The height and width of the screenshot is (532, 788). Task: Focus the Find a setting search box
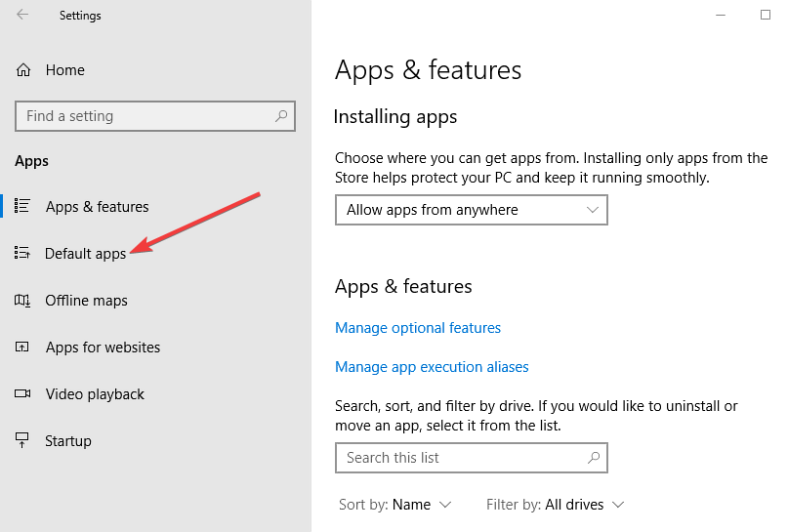(x=155, y=116)
